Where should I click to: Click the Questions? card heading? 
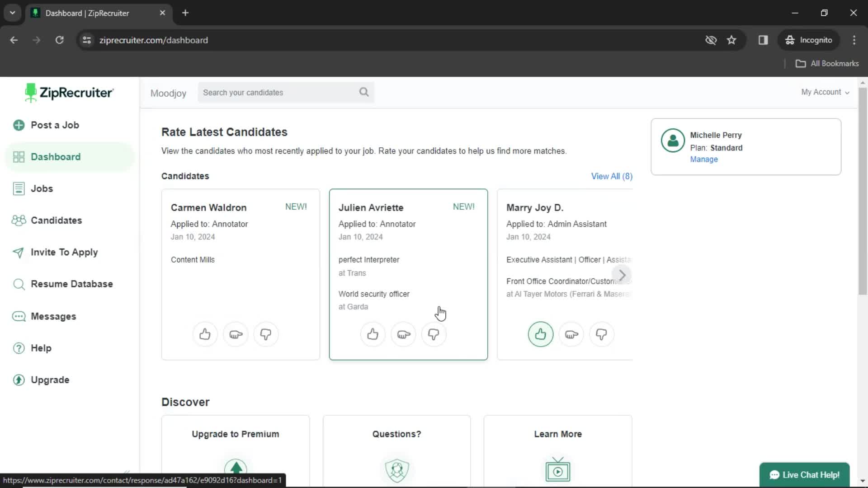point(397,434)
